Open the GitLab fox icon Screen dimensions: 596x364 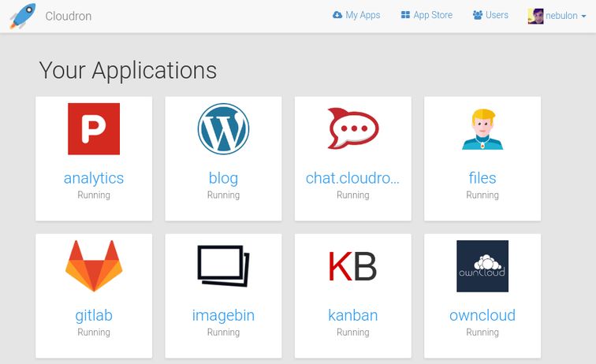point(94,266)
